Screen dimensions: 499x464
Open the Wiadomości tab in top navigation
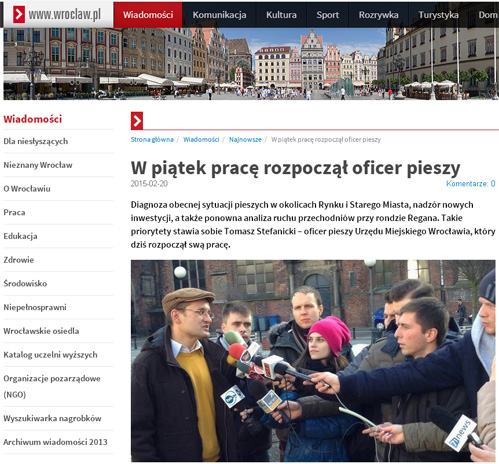[x=148, y=15]
